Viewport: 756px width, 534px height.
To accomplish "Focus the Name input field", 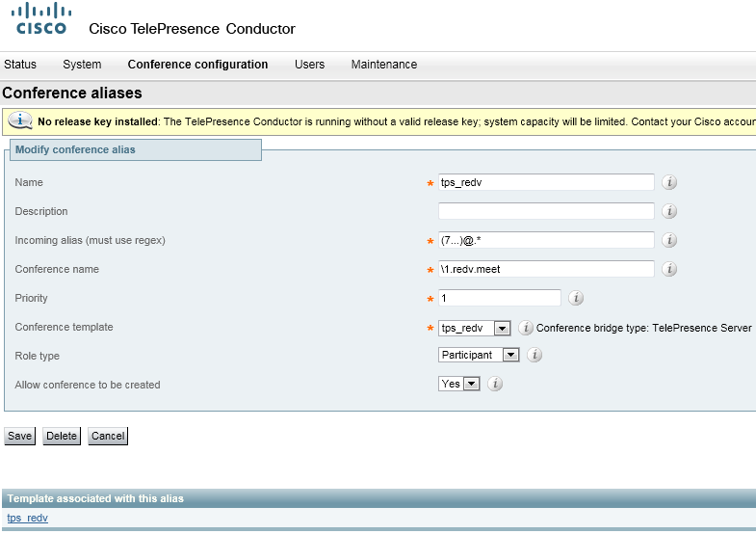I will [546, 182].
